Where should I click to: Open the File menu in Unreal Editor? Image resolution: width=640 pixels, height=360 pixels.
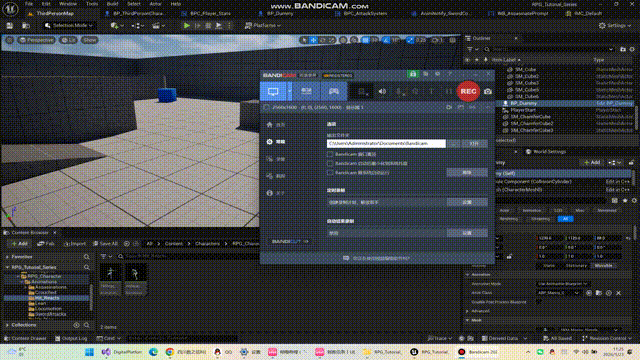tap(29, 4)
